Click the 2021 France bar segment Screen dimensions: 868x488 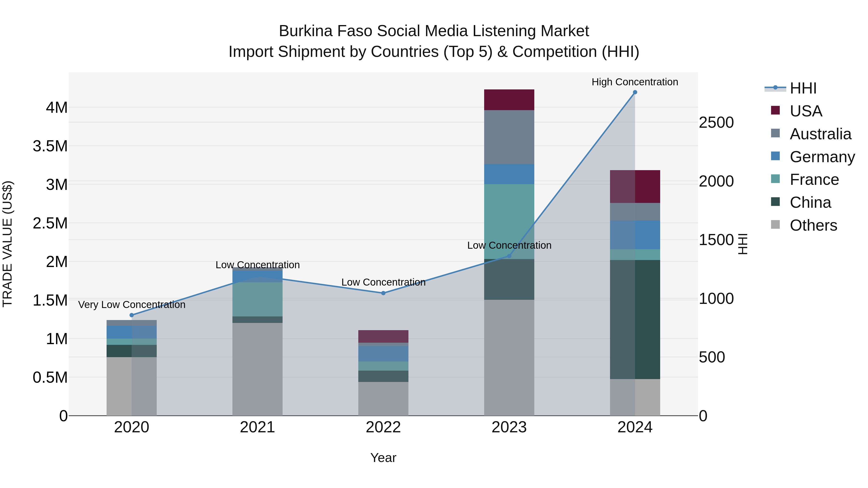[258, 299]
